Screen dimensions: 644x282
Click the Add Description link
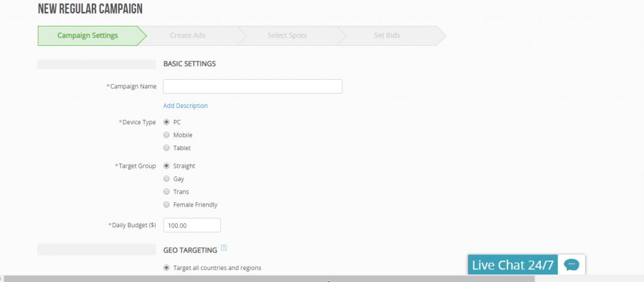[186, 106]
